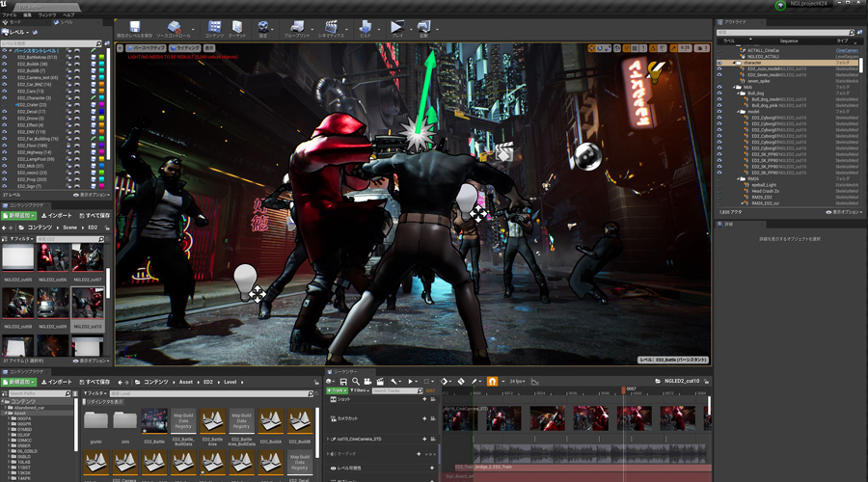
Task: Click the Outliner search field
Action: click(x=785, y=32)
